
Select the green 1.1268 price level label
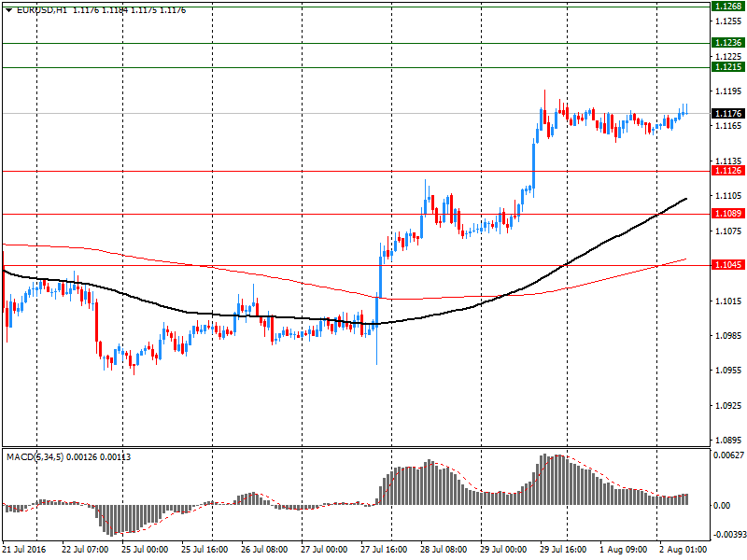point(728,7)
